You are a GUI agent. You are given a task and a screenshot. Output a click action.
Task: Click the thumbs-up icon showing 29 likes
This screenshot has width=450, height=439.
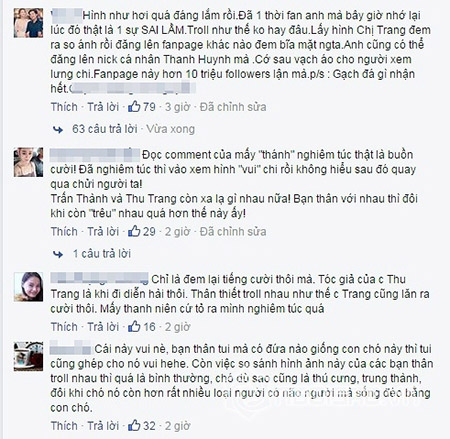(134, 231)
